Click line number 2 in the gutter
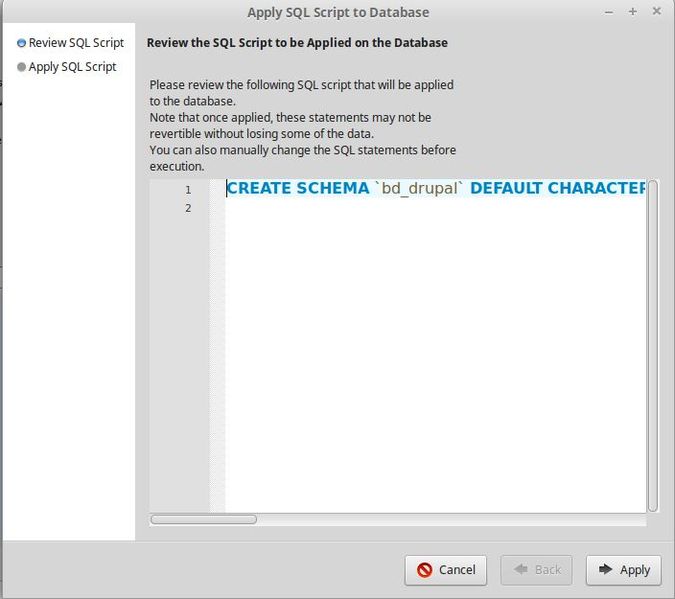The height and width of the screenshot is (599, 675). (188, 208)
